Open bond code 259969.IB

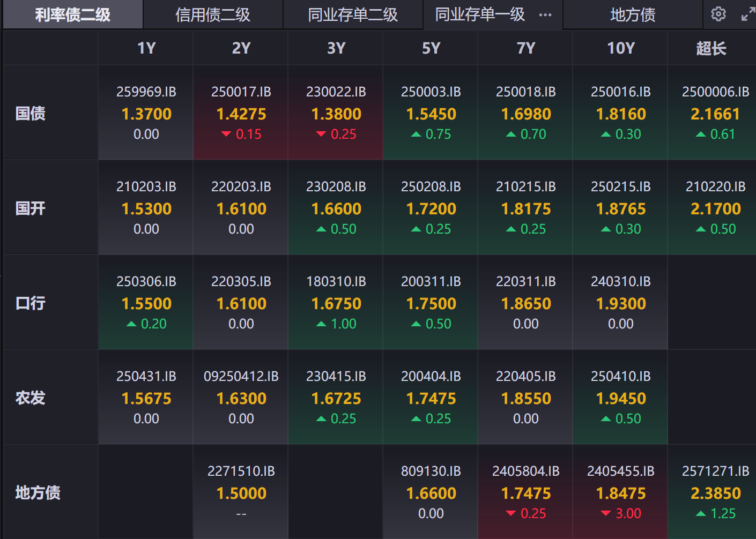coord(146,92)
